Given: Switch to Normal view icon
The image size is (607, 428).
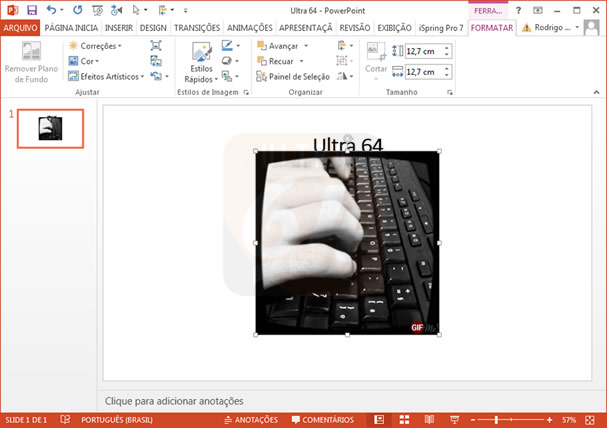Looking at the screenshot, I should click(x=379, y=420).
